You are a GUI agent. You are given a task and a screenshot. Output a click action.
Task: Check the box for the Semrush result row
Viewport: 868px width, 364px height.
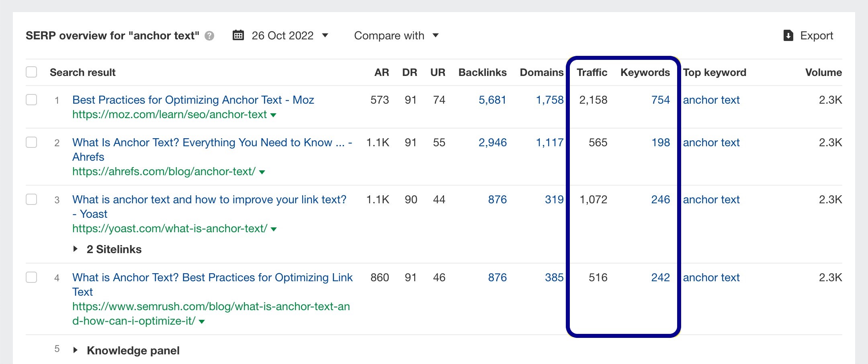pyautogui.click(x=31, y=277)
